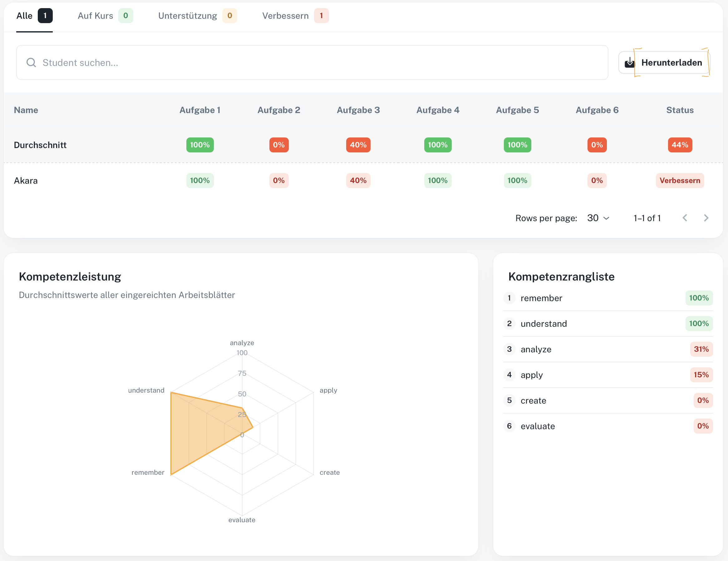Go to previous page arrow

[685, 218]
